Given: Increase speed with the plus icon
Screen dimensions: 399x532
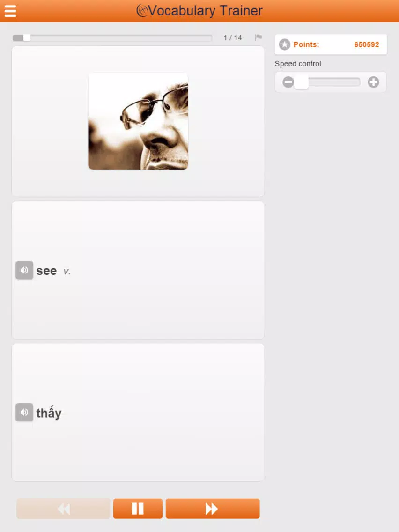Looking at the screenshot, I should (x=374, y=82).
